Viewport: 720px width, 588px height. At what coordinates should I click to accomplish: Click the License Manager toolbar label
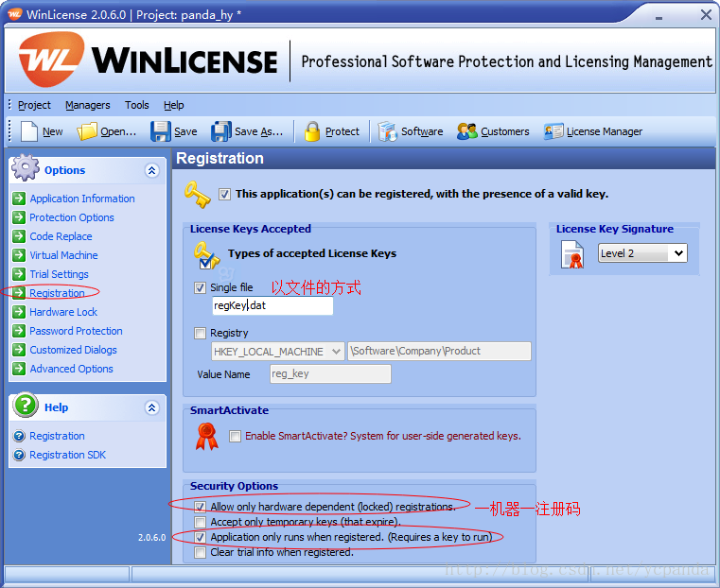click(x=605, y=132)
